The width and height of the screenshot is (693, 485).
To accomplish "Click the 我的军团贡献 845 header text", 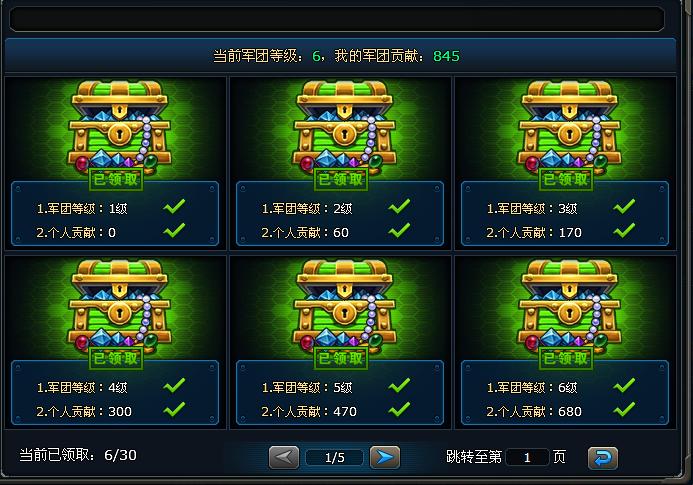I will tap(397, 56).
